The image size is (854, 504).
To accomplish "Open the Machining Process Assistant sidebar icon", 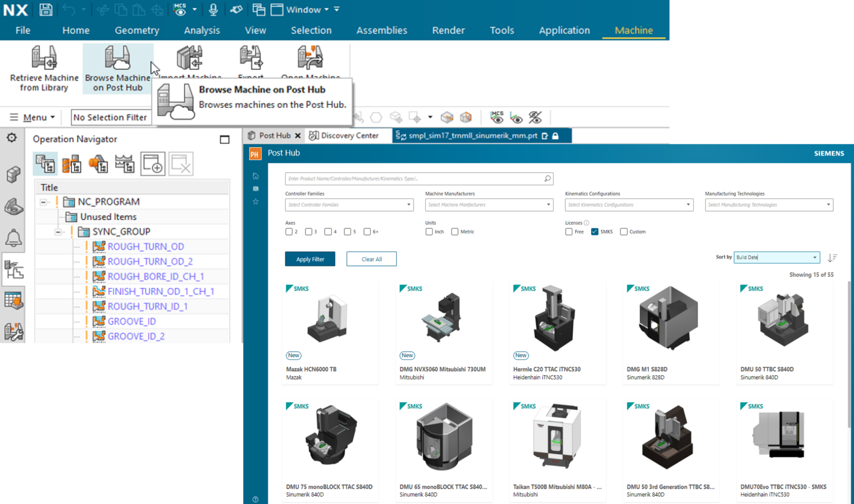I will 13,332.
